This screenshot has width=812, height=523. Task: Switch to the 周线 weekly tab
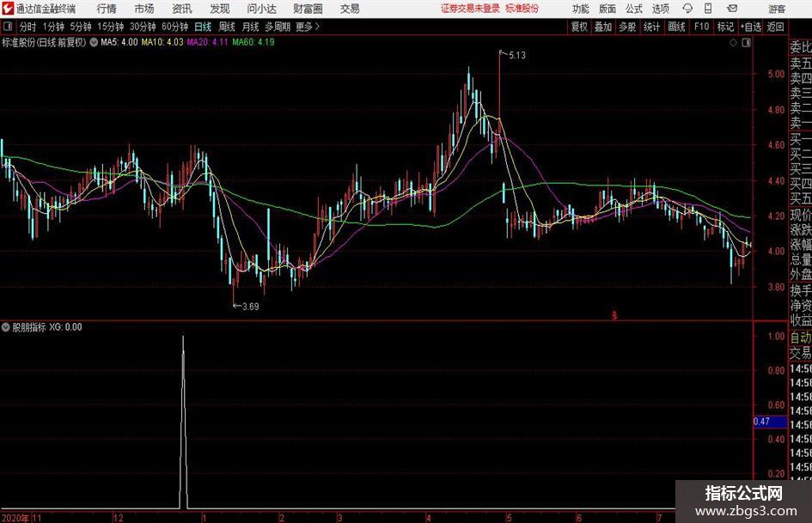click(x=227, y=27)
